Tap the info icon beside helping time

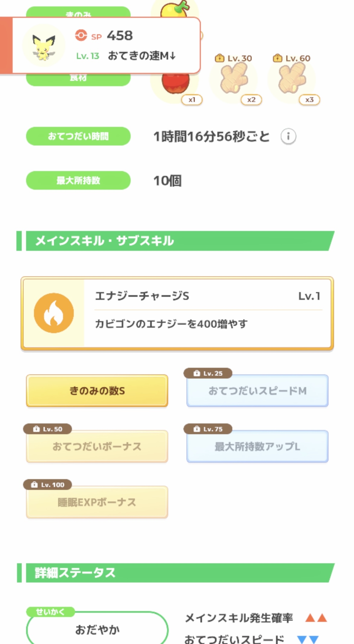[288, 136]
